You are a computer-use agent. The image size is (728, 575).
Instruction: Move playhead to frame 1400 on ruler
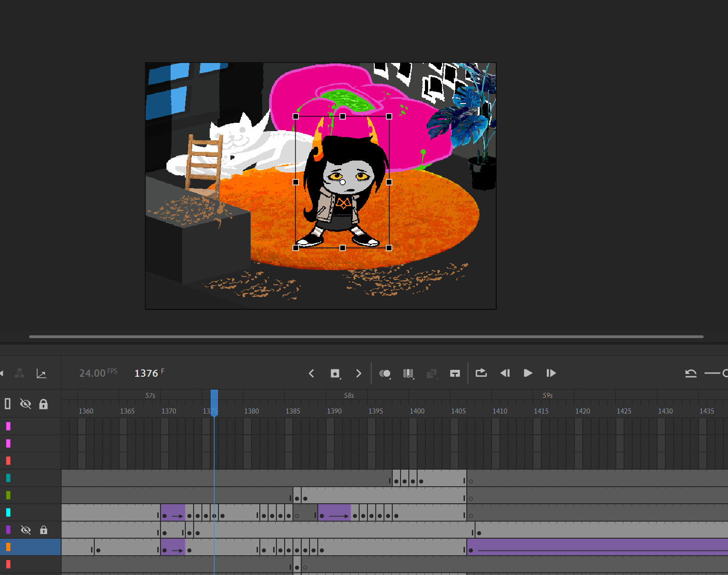click(417, 411)
